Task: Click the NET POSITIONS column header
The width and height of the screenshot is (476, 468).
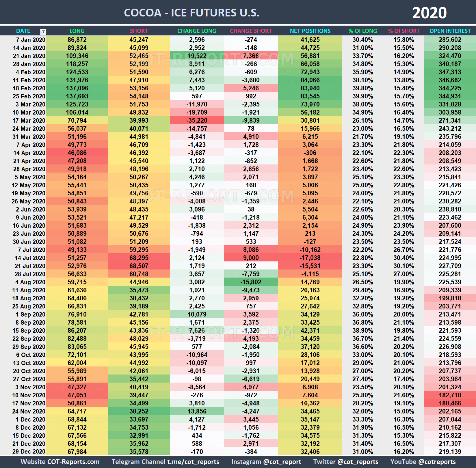Action: point(309,31)
